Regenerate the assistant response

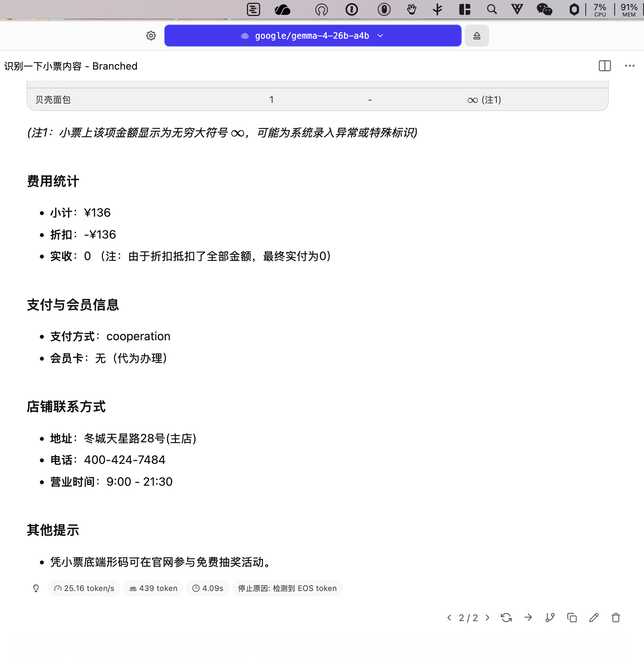[x=506, y=618]
